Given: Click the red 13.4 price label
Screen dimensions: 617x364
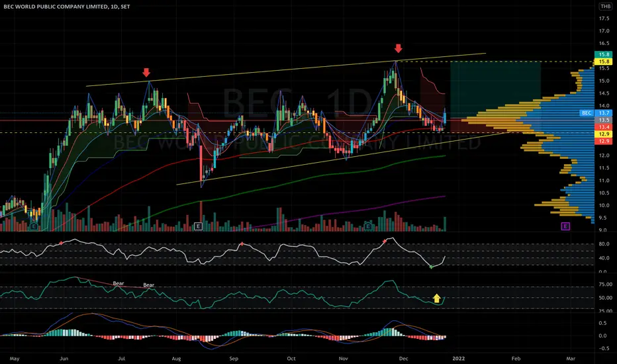Looking at the screenshot, I should click(604, 126).
